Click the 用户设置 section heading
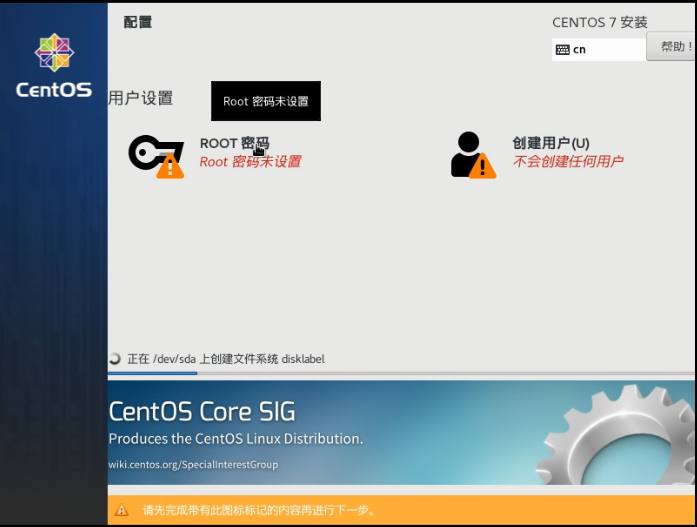This screenshot has width=697, height=527. [140, 98]
